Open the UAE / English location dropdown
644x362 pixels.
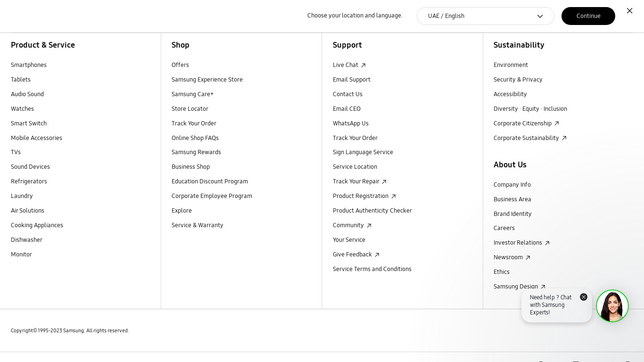point(486,16)
